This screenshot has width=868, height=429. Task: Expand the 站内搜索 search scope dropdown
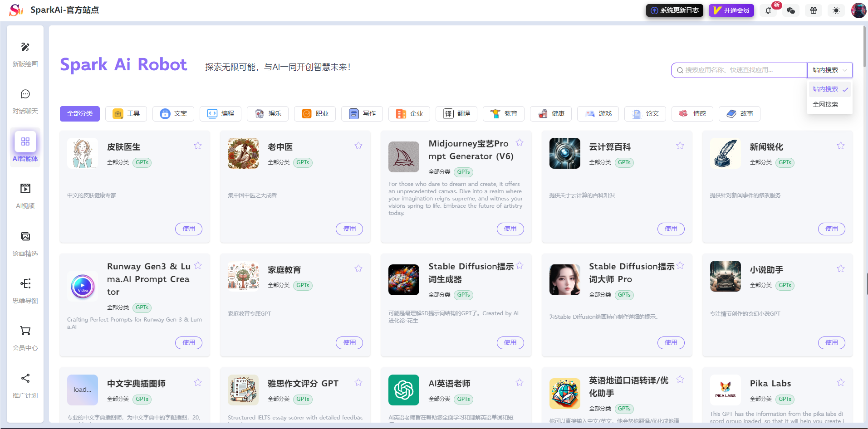point(829,70)
